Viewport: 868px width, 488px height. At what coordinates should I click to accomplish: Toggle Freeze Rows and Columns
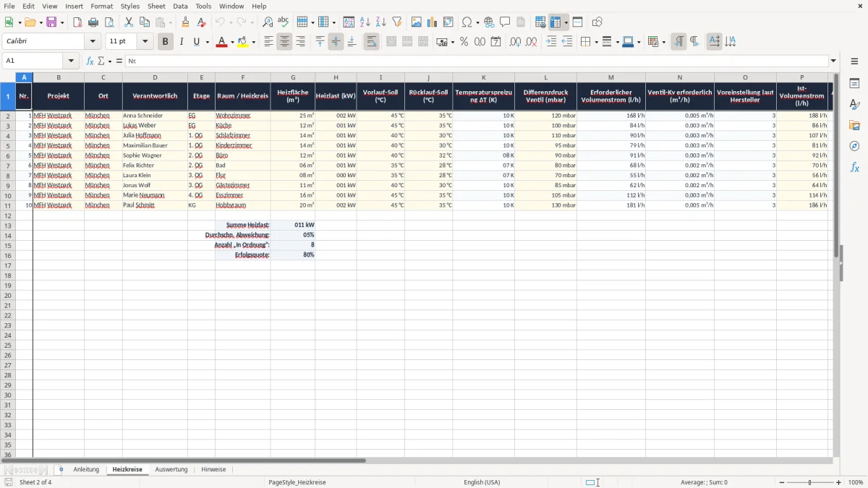(x=556, y=22)
